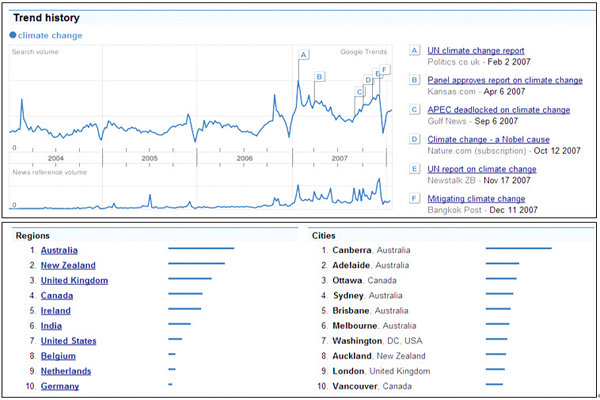
Task: Click the A marker flag on chart
Action: coord(303,55)
